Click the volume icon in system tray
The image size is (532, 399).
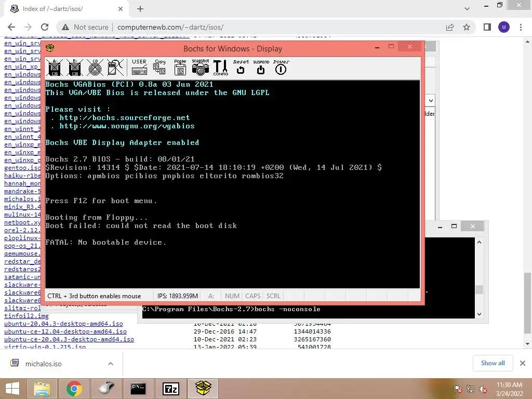pyautogui.click(x=483, y=389)
